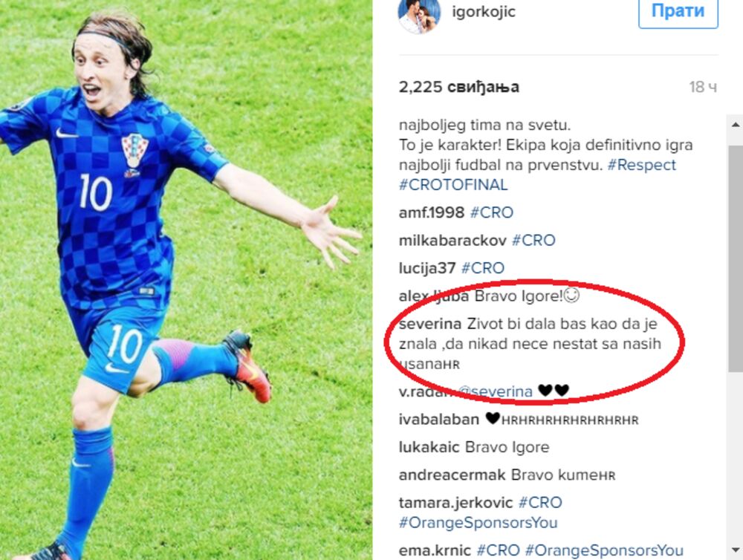This screenshot has width=743, height=560.
Task: Open igorkojic profile avatar
Action: point(419,14)
